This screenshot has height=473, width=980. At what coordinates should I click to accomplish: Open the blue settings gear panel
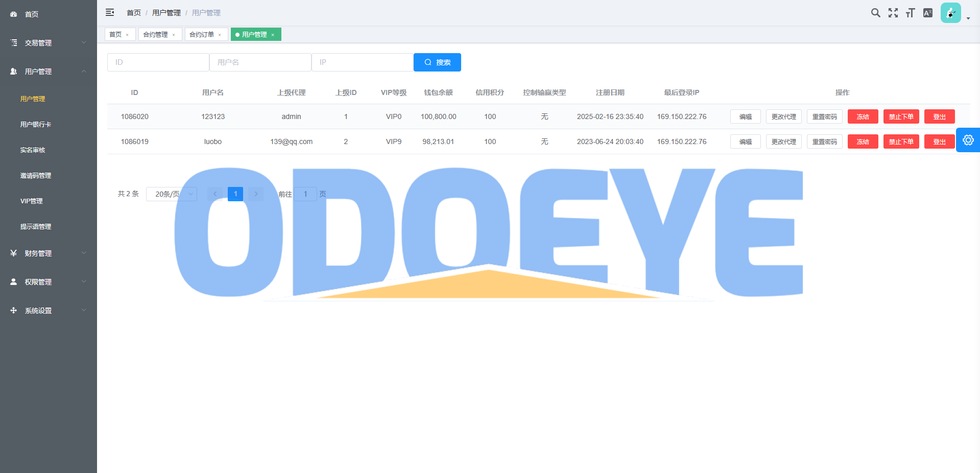[968, 140]
